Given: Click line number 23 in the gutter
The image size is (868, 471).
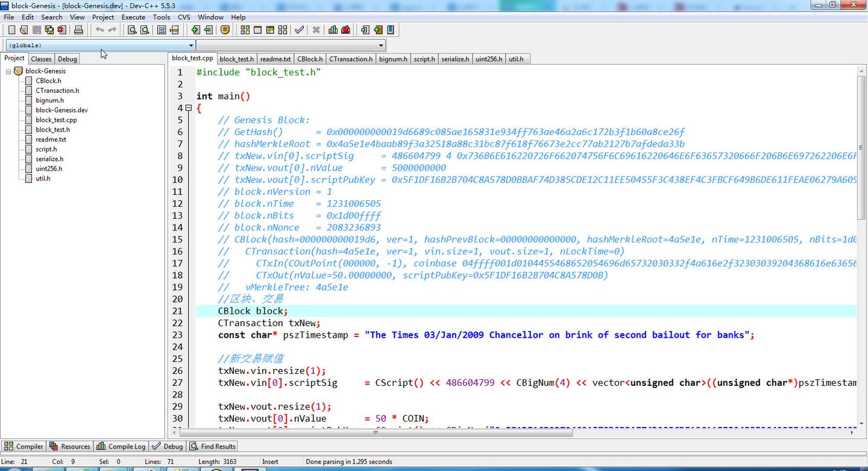Looking at the screenshot, I should click(x=177, y=335).
